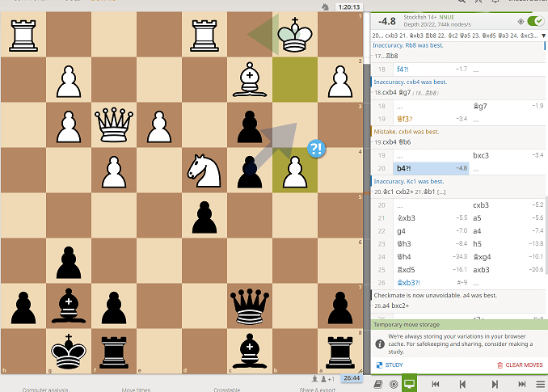The image size is (548, 392).
Task: Click the 26.a4 bxc2+ variation line
Action: click(391, 306)
